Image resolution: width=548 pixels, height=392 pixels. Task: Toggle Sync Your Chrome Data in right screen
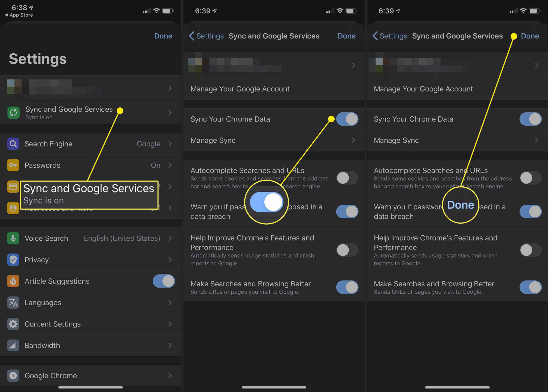[531, 119]
